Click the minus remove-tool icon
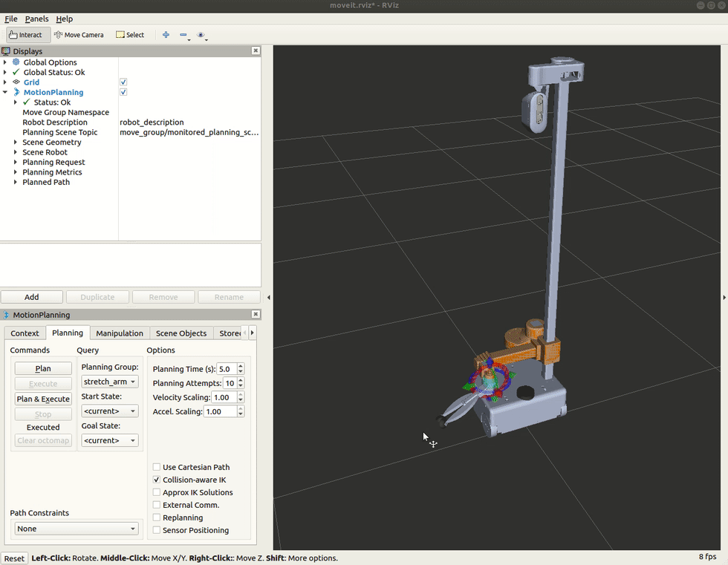Image resolution: width=728 pixels, height=565 pixels. click(x=184, y=35)
